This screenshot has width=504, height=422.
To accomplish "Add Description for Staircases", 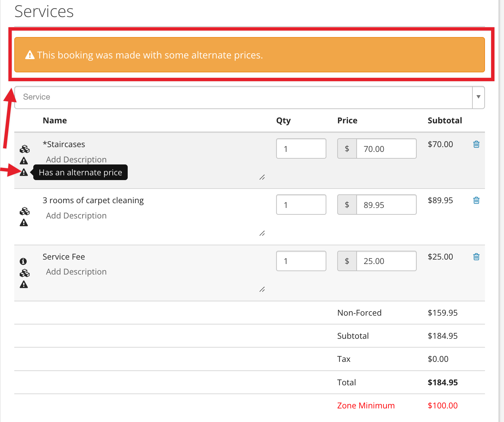I will pos(76,160).
